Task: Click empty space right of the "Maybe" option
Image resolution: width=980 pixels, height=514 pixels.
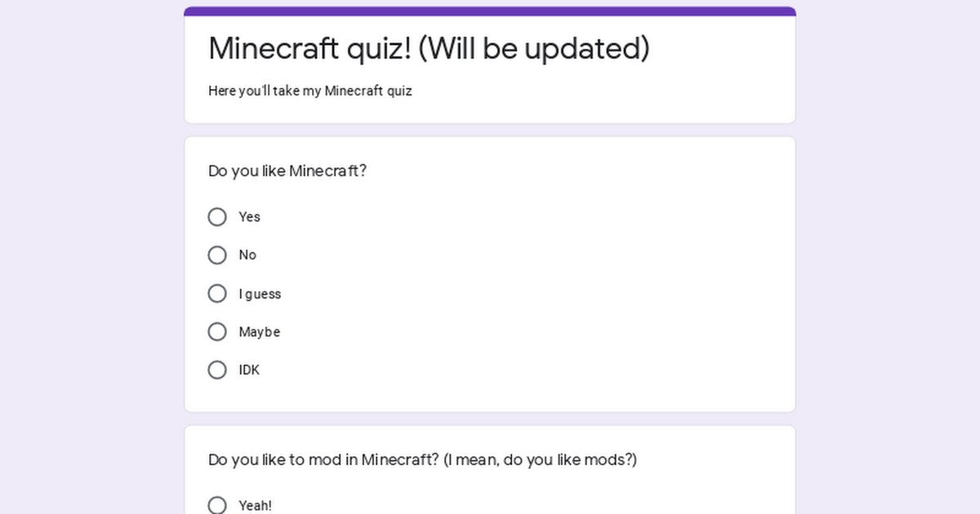Action: [x=531, y=332]
